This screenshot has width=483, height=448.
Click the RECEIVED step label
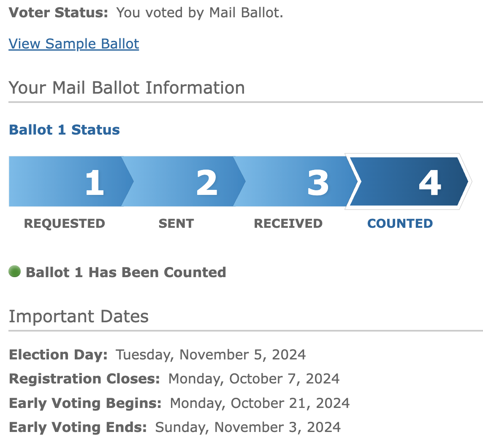click(288, 224)
